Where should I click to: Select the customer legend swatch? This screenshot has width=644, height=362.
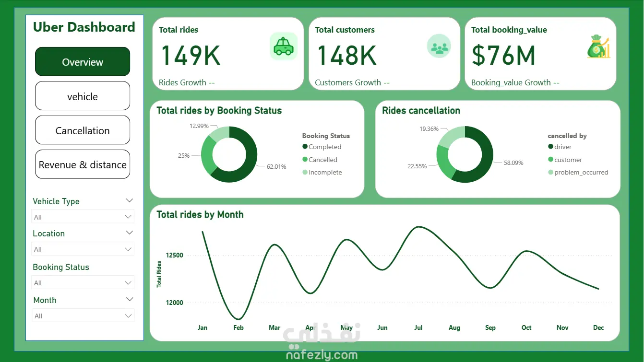(x=550, y=160)
